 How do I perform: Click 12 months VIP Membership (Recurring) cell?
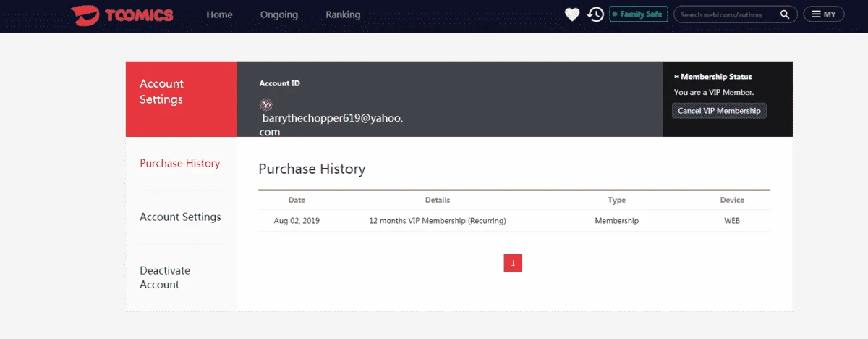(438, 221)
